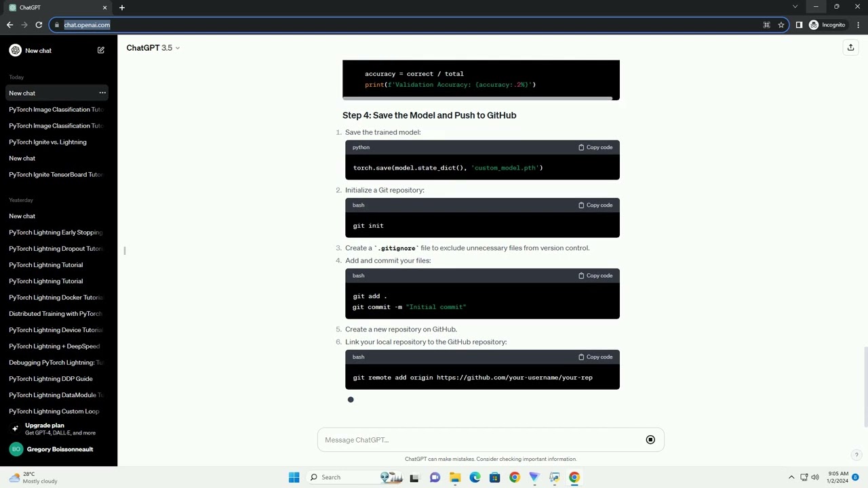Click the browser forward arrow
868x488 pixels.
coord(24,25)
